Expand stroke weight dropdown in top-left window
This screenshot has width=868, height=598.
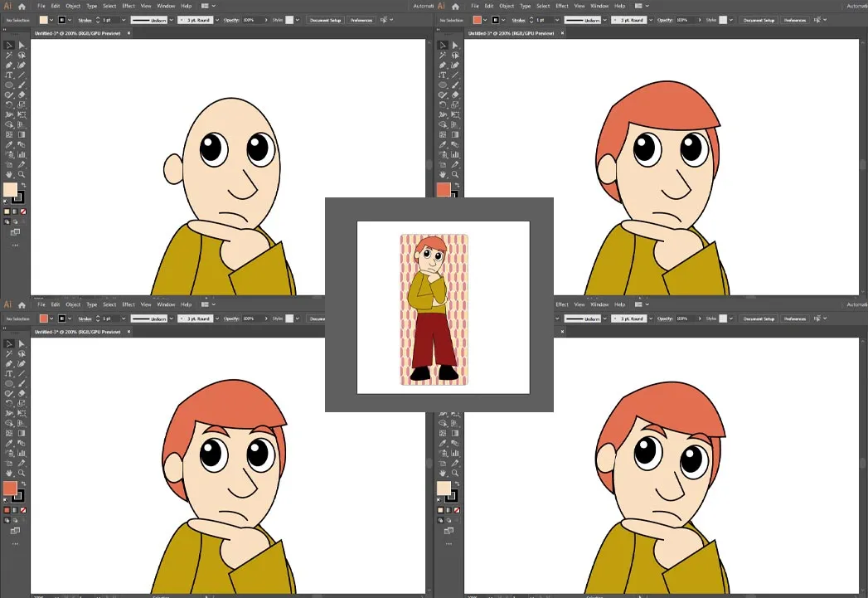click(x=124, y=20)
